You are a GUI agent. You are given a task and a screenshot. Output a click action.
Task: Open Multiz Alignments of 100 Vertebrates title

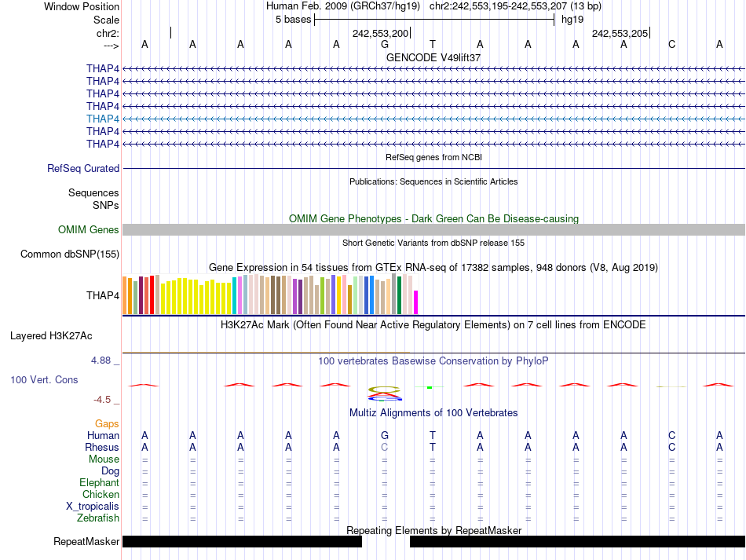point(433,412)
